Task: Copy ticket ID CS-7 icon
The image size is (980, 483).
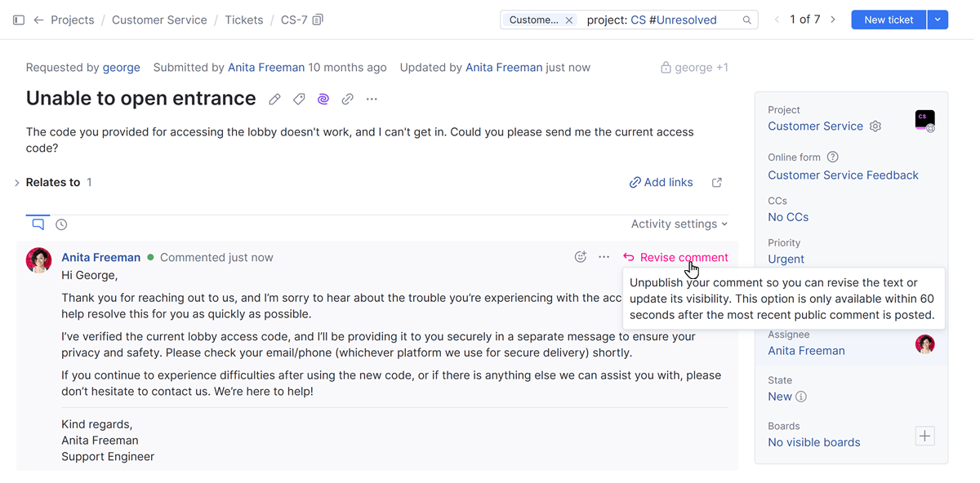Action: 318,20
